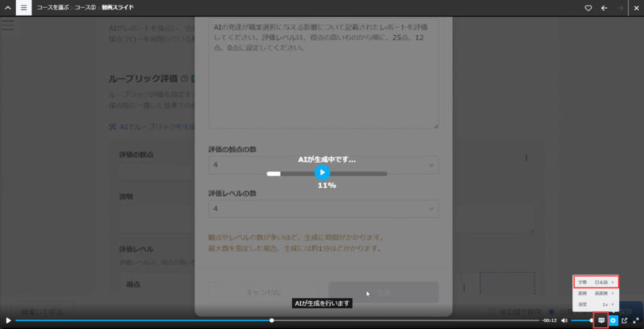The width and height of the screenshot is (644, 329).
Task: Click the small play icon in control bar
Action: (8, 320)
